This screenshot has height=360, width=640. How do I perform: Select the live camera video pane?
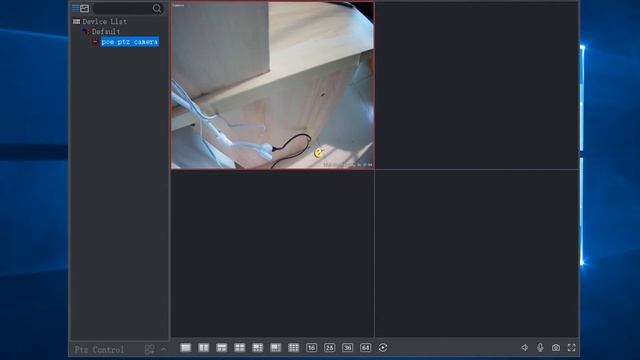coord(272,85)
